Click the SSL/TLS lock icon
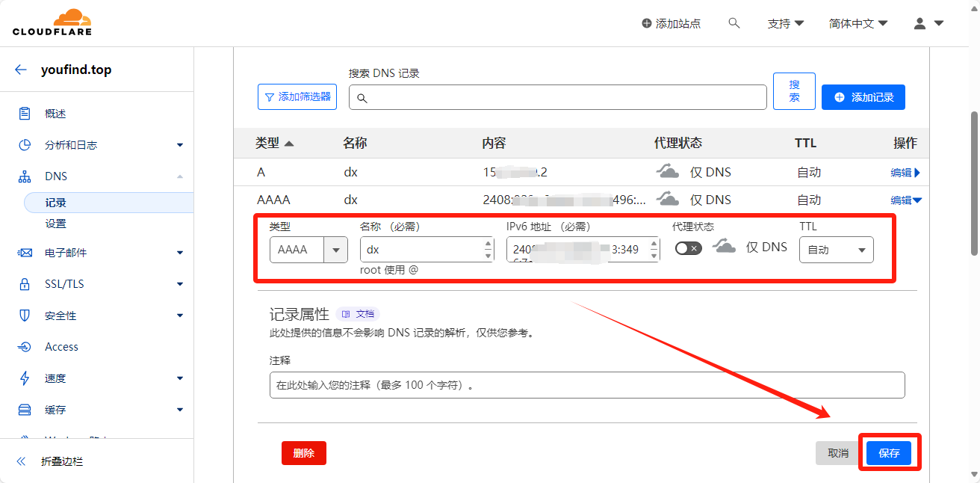Viewport: 980px width, 483px height. 25,284
